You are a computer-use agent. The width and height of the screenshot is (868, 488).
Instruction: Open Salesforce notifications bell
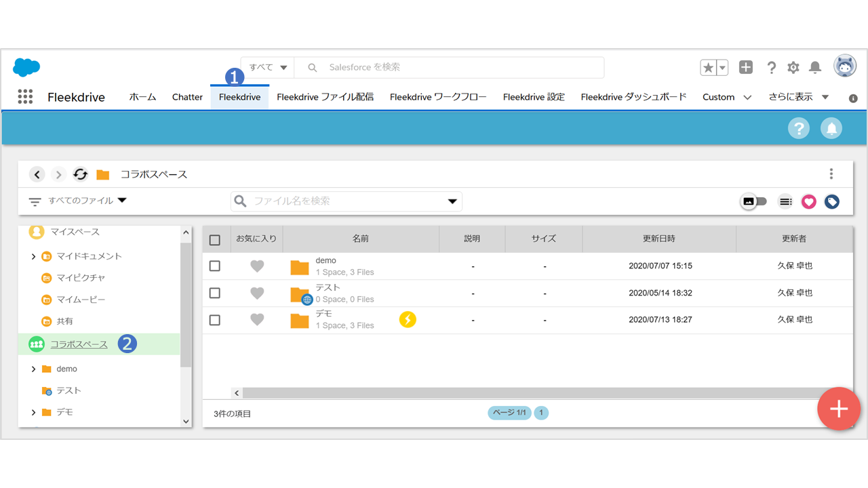816,67
